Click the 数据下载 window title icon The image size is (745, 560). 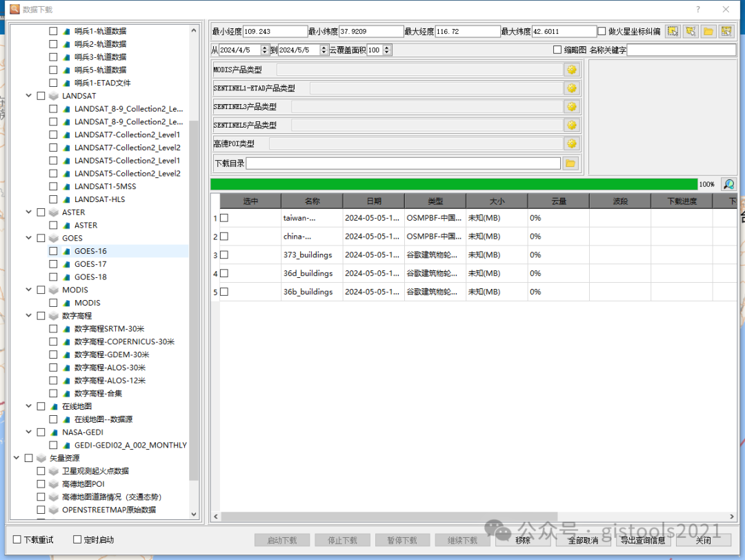coord(14,9)
